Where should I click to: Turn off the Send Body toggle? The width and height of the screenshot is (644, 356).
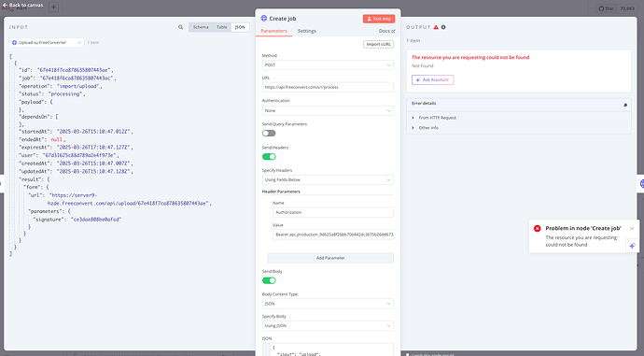269,280
